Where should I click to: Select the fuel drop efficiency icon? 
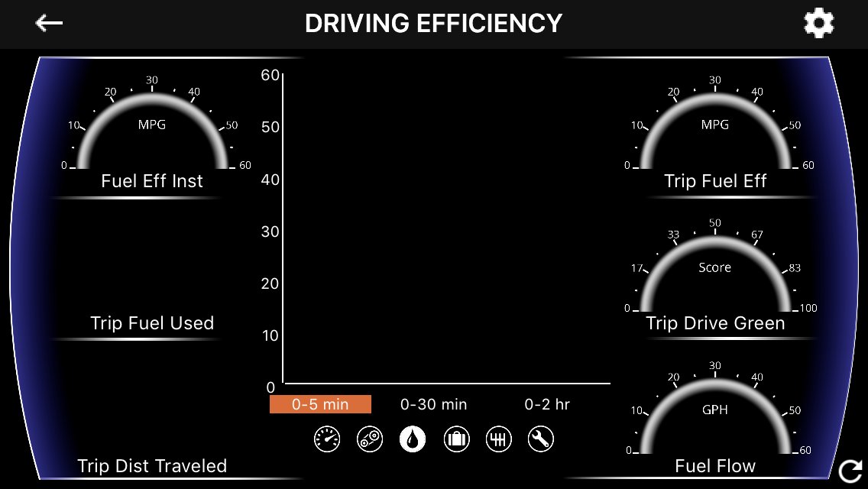click(413, 439)
